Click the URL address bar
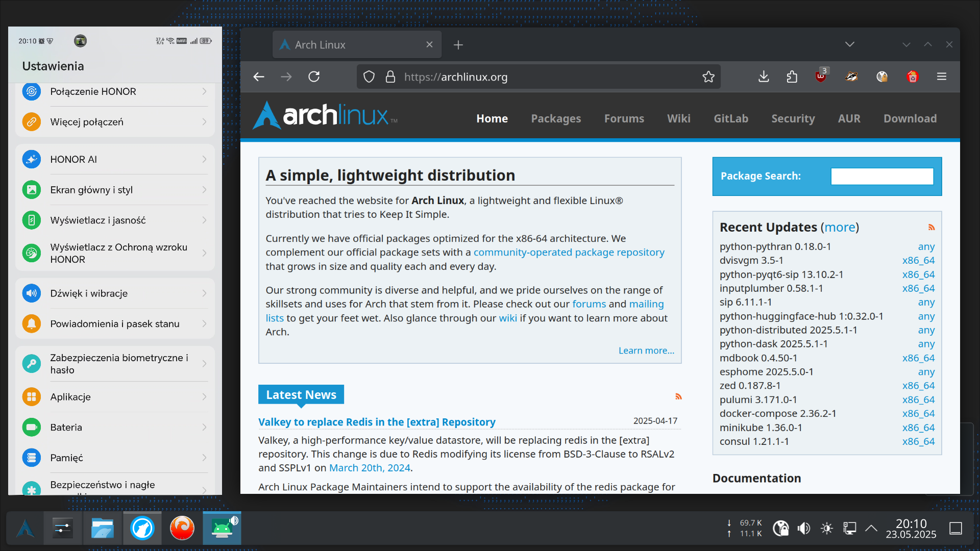This screenshot has width=980, height=551. click(538, 77)
